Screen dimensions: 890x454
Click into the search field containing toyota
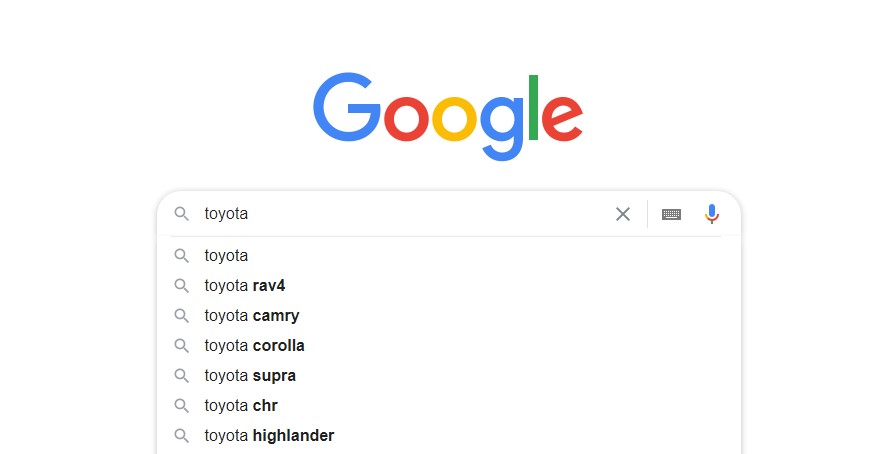pos(403,214)
